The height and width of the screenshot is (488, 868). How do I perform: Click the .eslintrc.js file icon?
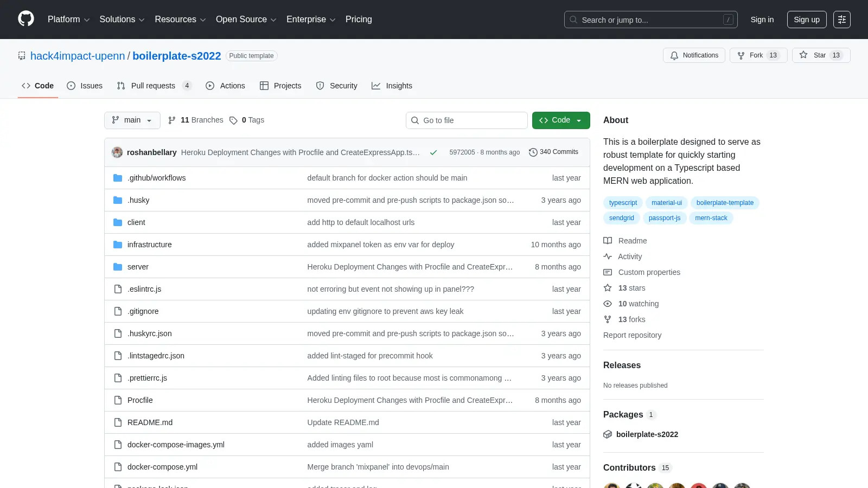118,289
